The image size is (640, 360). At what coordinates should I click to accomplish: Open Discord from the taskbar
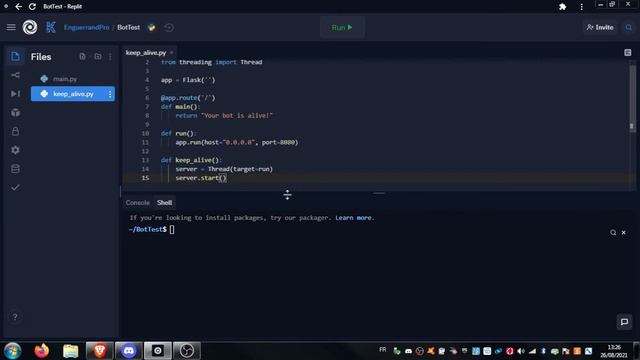pos(129,351)
